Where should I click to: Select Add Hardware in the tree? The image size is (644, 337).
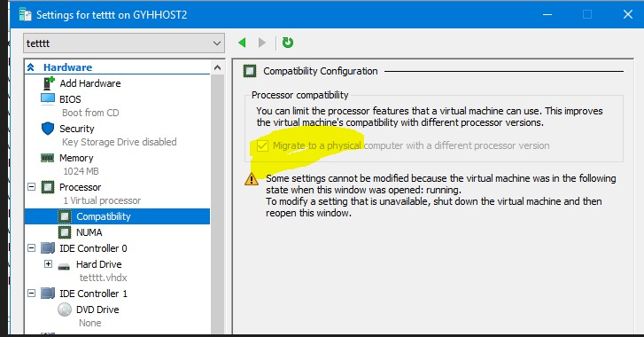pos(90,83)
